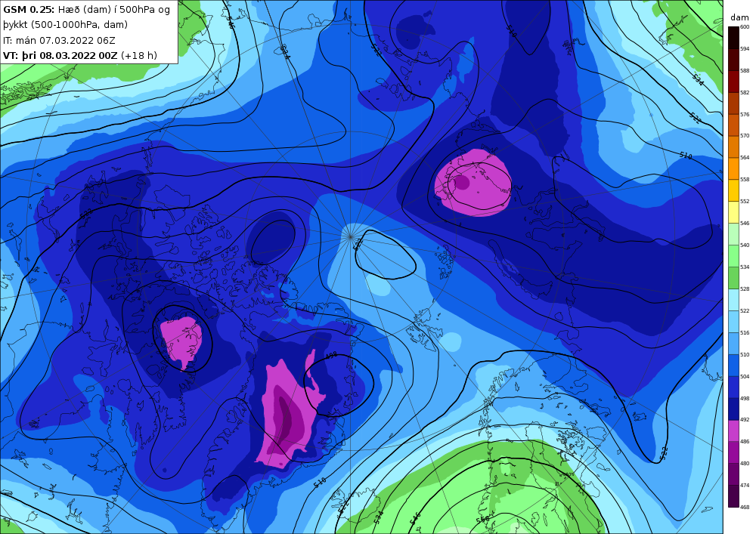The height and width of the screenshot is (534, 756).
Task: Select the orange legend swatch between 570 and 564
Action: 733,147
